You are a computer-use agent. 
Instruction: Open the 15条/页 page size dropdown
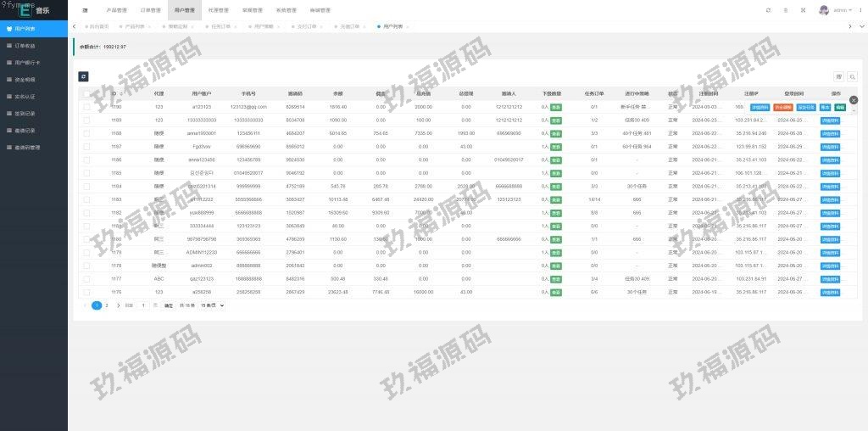click(x=211, y=305)
